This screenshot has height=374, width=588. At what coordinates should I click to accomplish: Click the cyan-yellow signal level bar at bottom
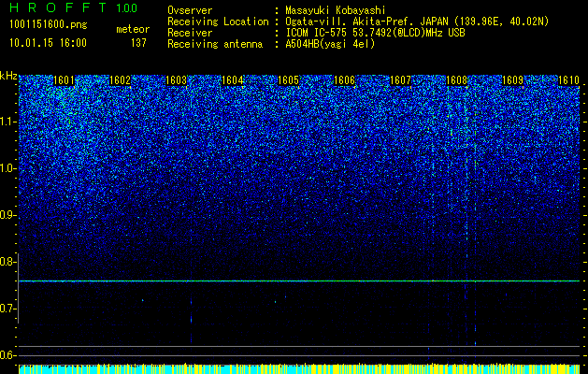[x=299, y=369]
